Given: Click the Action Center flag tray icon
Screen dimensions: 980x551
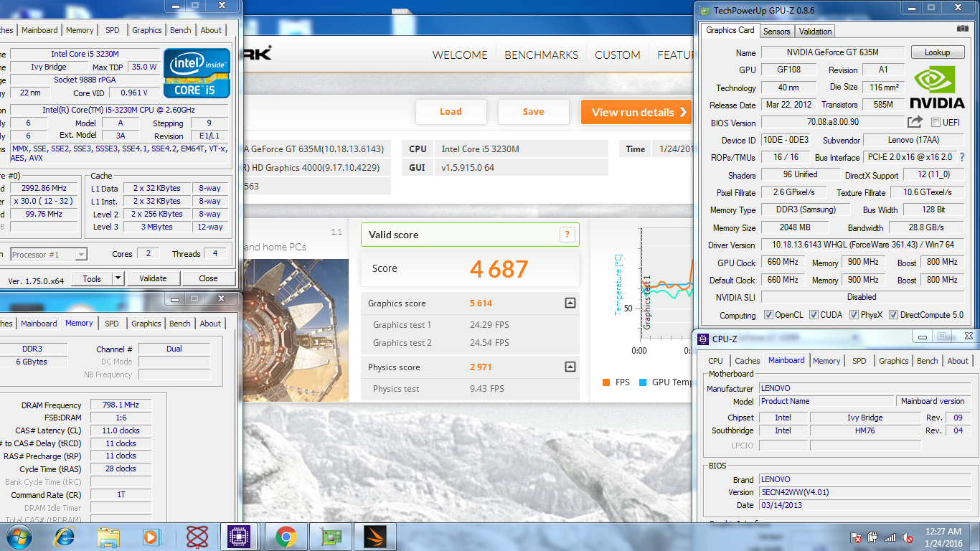Looking at the screenshot, I should (x=856, y=537).
